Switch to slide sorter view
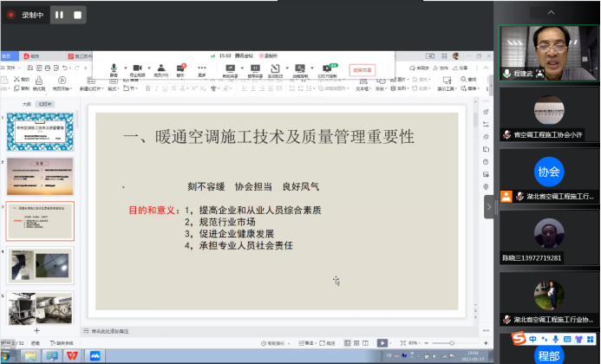The height and width of the screenshot is (364, 601). pos(356,343)
